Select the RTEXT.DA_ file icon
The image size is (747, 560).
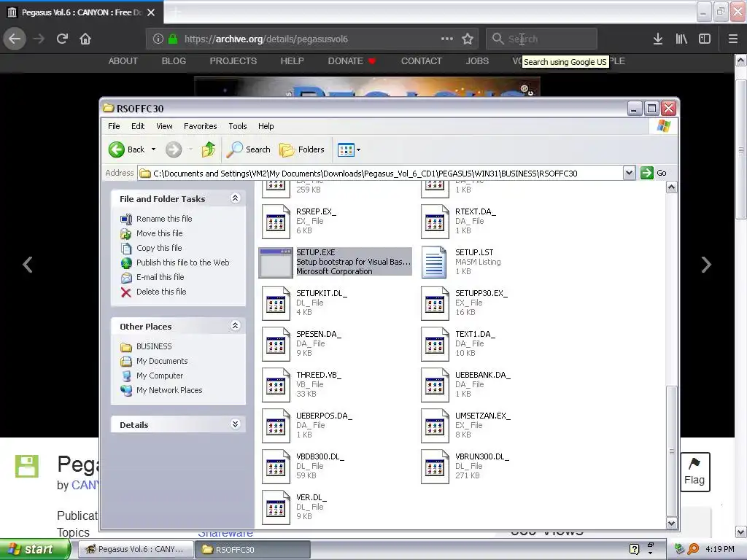[435, 222]
